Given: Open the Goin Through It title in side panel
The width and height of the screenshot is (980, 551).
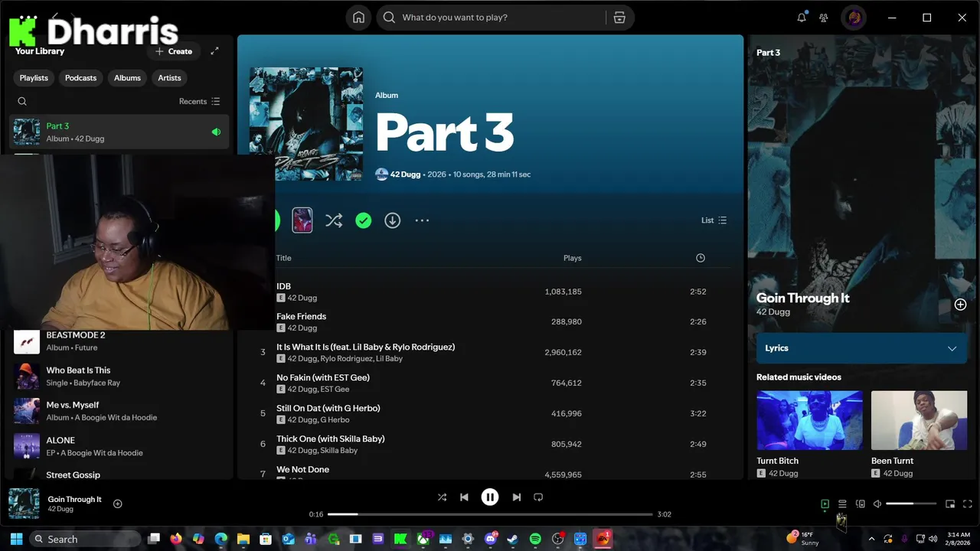Looking at the screenshot, I should pyautogui.click(x=803, y=298).
